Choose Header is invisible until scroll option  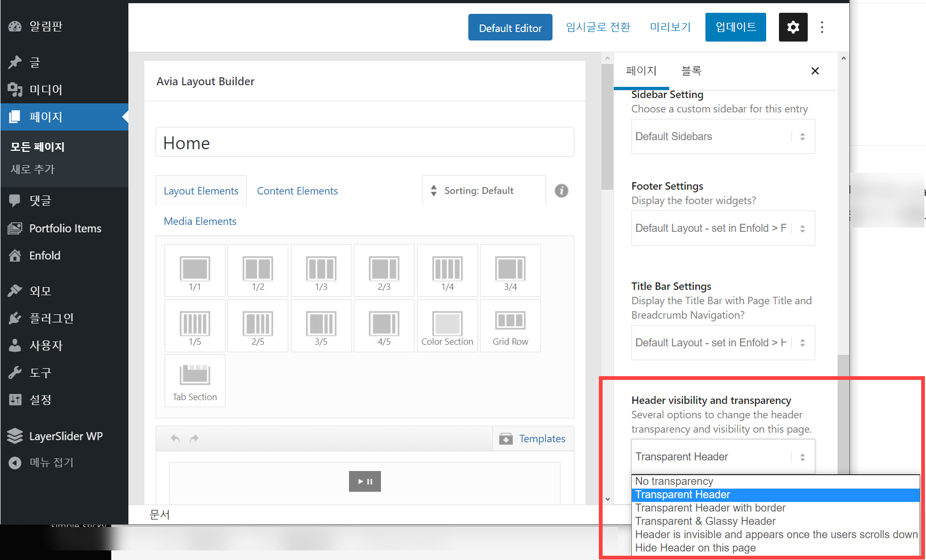click(x=776, y=534)
